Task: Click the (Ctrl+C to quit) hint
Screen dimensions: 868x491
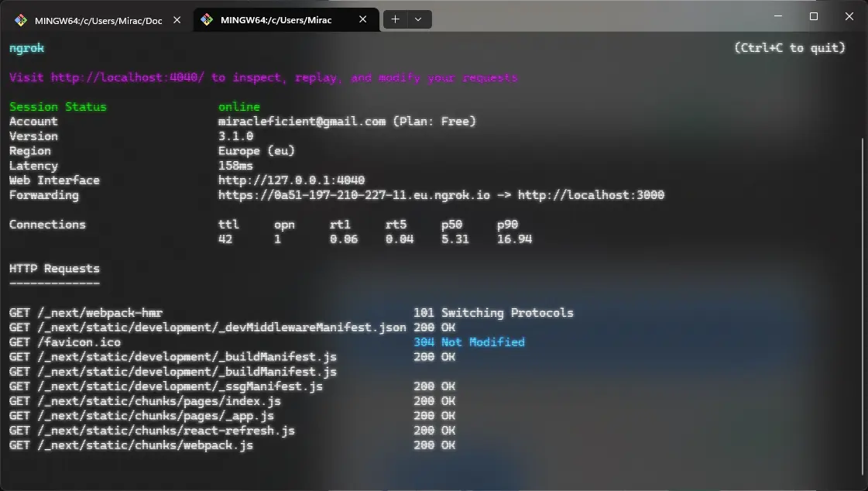Action: point(790,48)
